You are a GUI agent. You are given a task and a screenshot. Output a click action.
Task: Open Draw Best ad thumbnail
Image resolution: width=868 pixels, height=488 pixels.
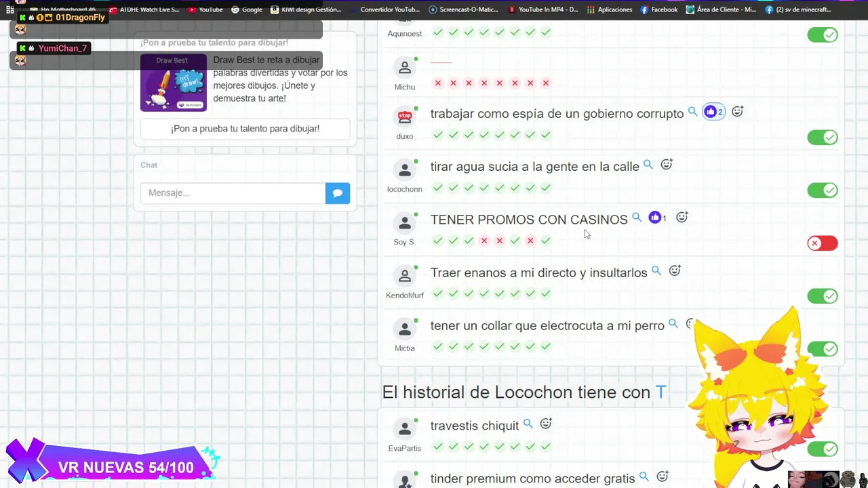173,82
